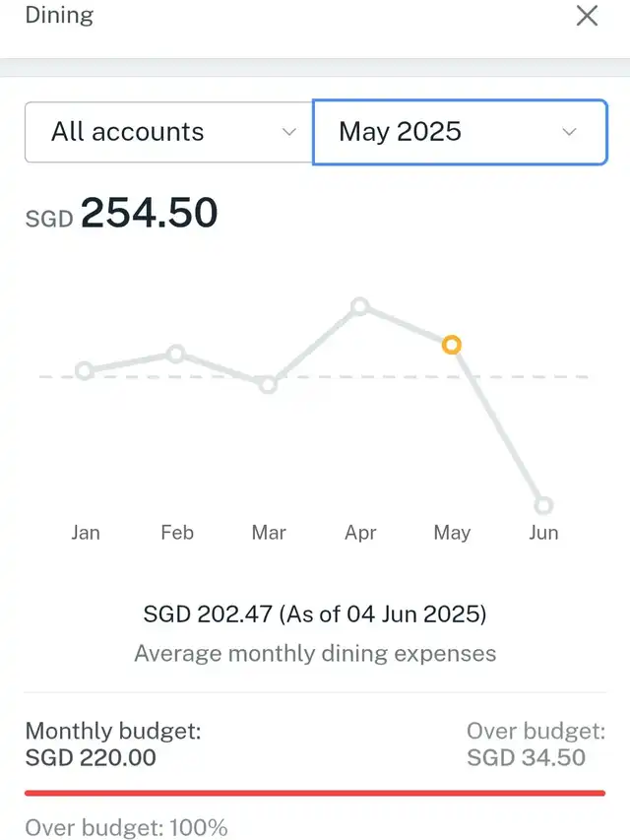This screenshot has width=630, height=840.
Task: Select the February data point on chart
Action: tap(176, 354)
